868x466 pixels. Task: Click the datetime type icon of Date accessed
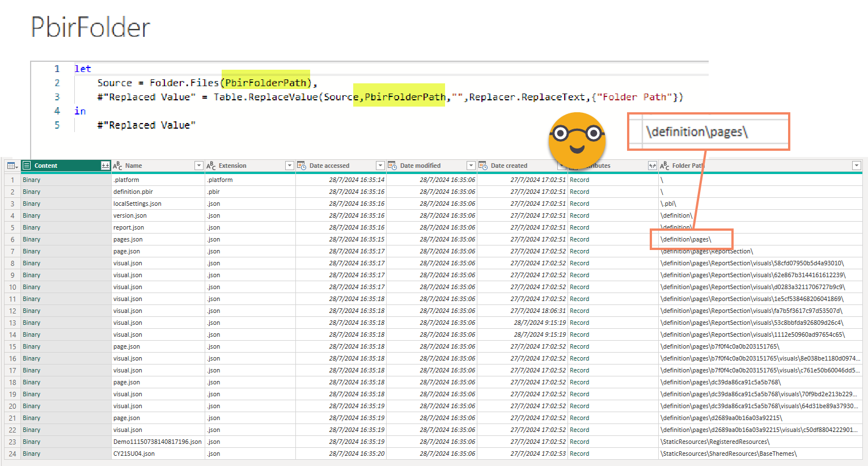pyautogui.click(x=302, y=166)
